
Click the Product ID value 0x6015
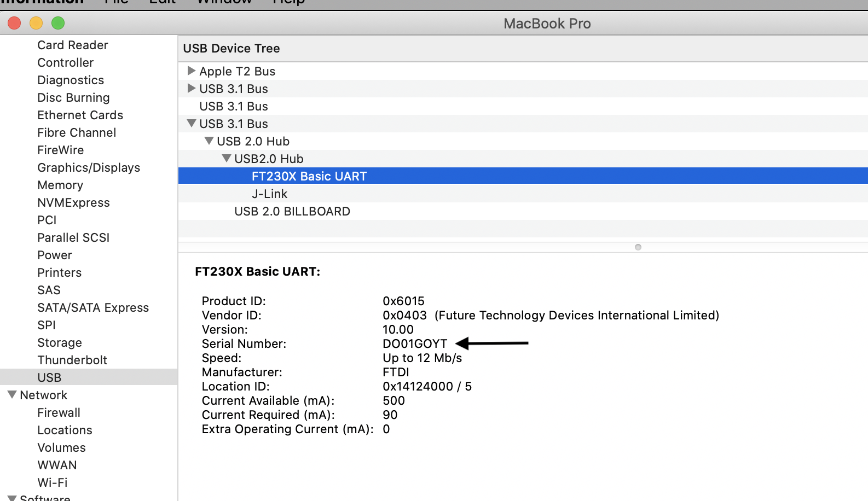point(404,301)
